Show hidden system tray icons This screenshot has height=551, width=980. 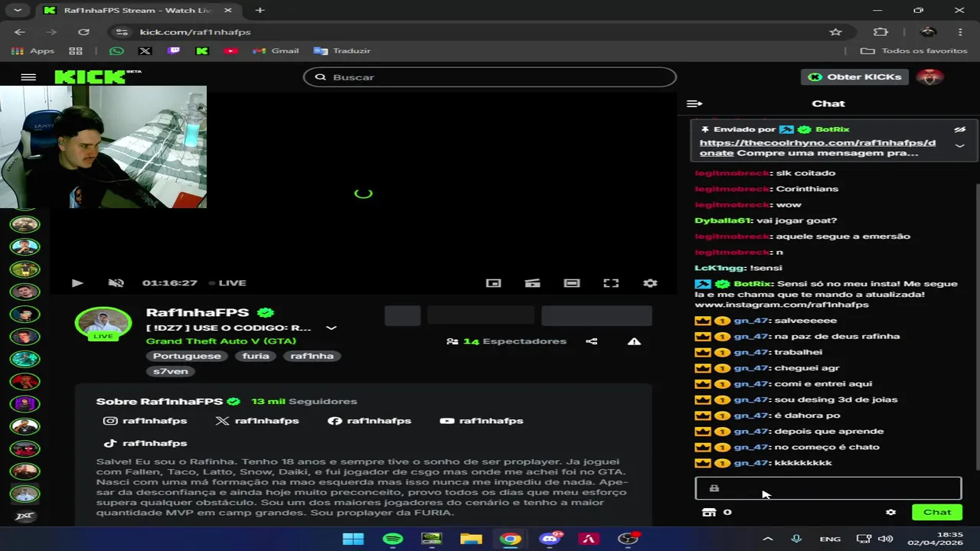(768, 539)
